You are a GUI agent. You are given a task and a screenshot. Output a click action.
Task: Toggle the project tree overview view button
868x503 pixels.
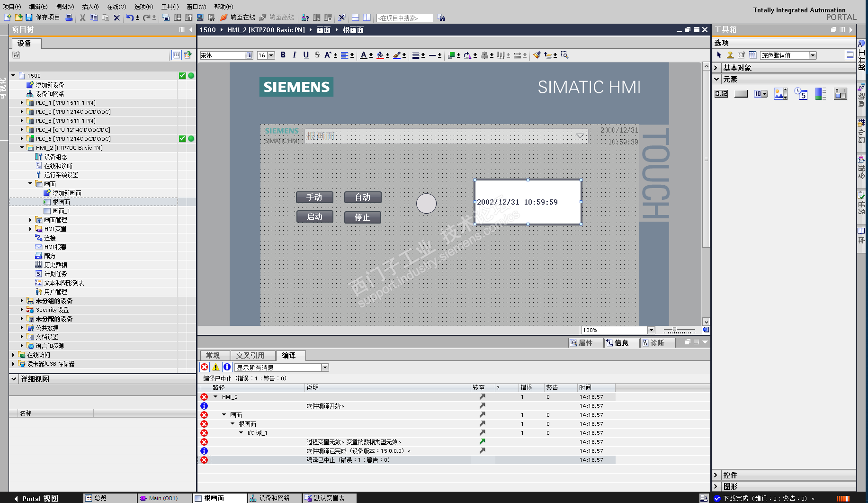coord(176,55)
